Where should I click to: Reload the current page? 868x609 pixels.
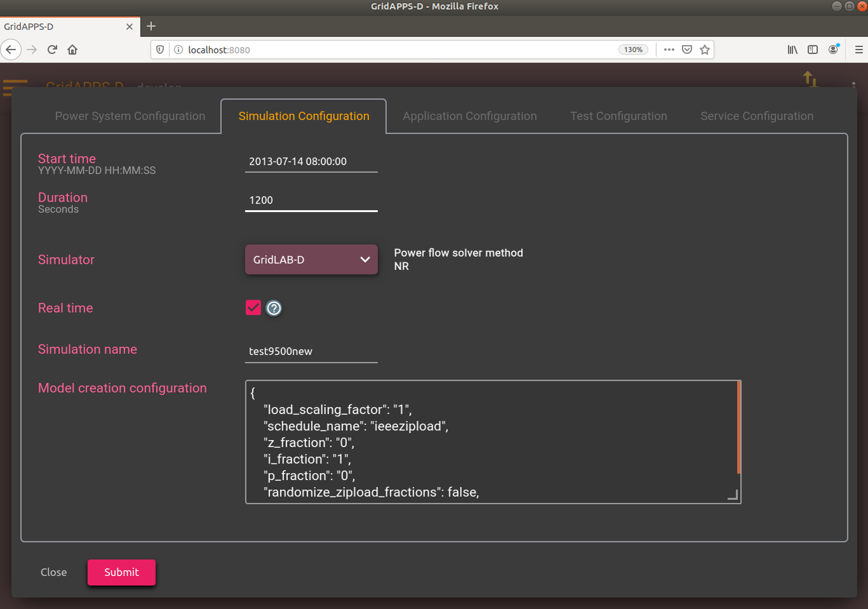[52, 50]
